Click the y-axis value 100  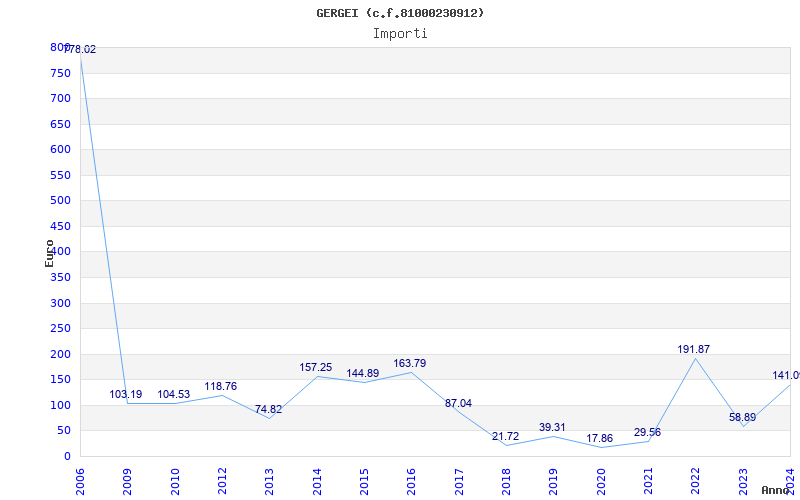click(x=60, y=406)
